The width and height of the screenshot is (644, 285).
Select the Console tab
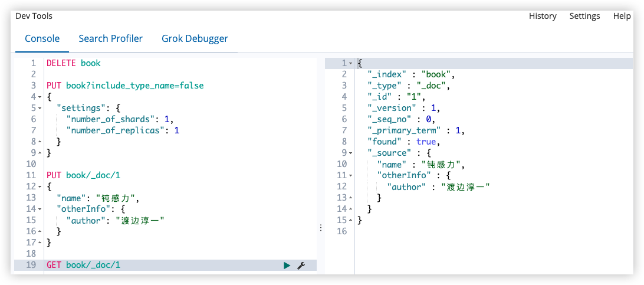pos(42,38)
